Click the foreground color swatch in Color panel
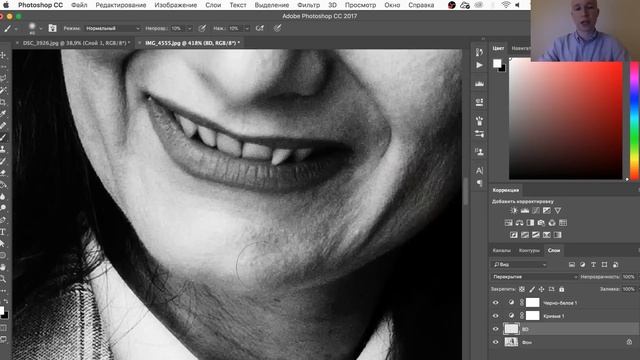 click(x=497, y=63)
